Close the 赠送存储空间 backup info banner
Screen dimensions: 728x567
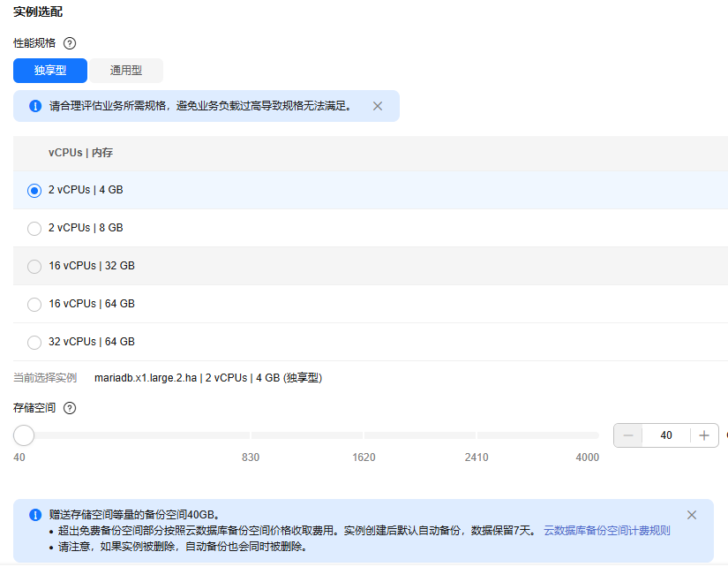click(692, 515)
